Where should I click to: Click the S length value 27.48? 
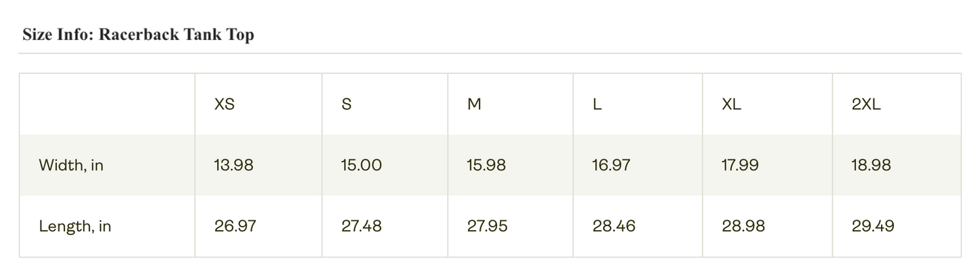pyautogui.click(x=361, y=226)
